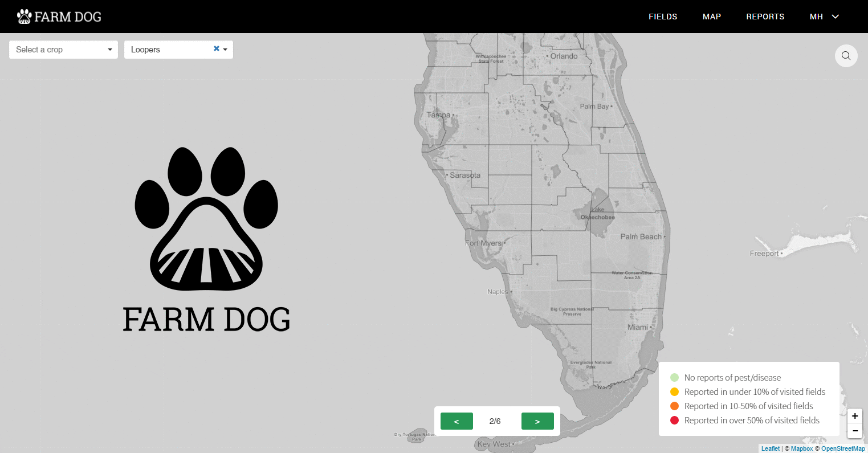Screen dimensions: 868x453
Task: Click the Orlando label on the map
Action: point(564,56)
